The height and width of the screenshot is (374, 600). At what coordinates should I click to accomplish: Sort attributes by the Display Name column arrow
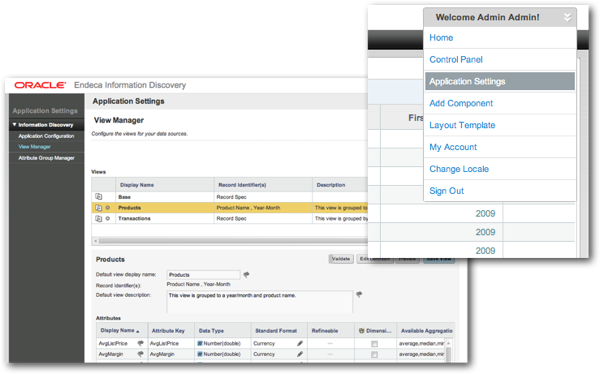[138, 332]
